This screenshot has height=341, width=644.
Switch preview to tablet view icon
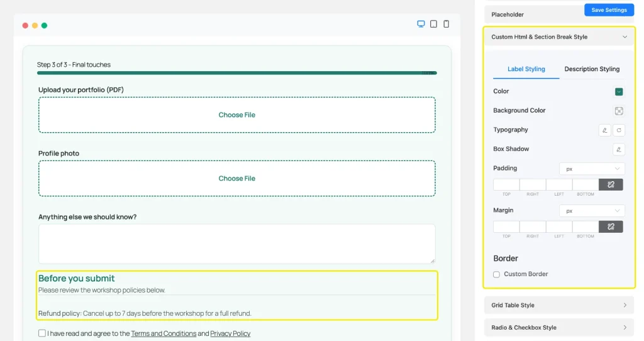pos(433,24)
